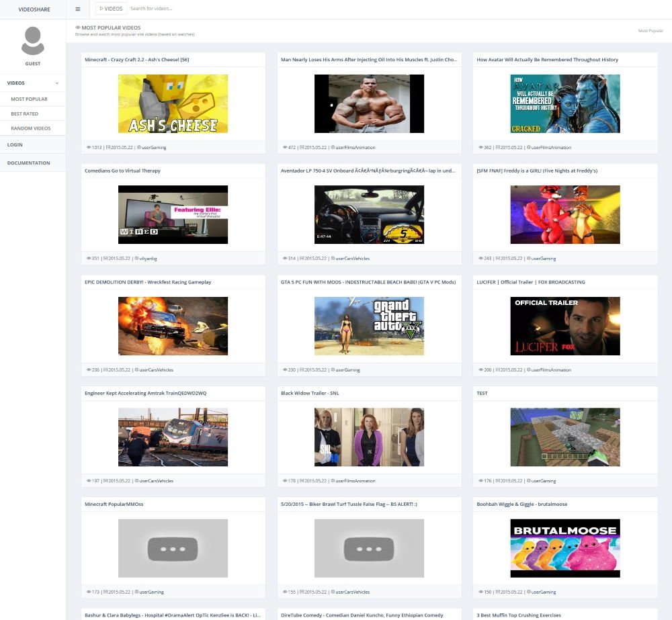
Task: Click title Black Widow Trailer - SNL
Action: pyautogui.click(x=310, y=393)
